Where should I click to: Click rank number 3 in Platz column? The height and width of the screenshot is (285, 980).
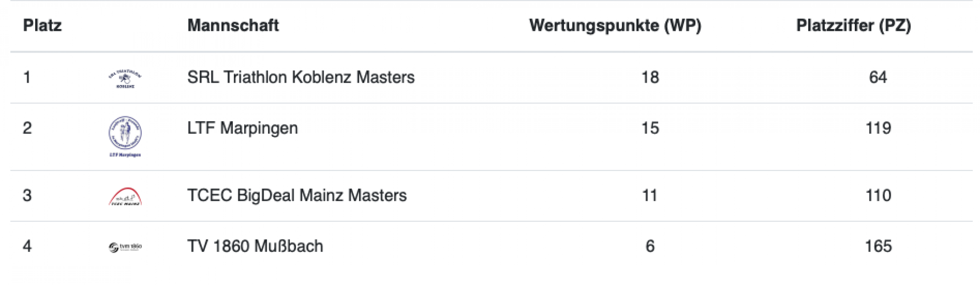click(x=27, y=196)
